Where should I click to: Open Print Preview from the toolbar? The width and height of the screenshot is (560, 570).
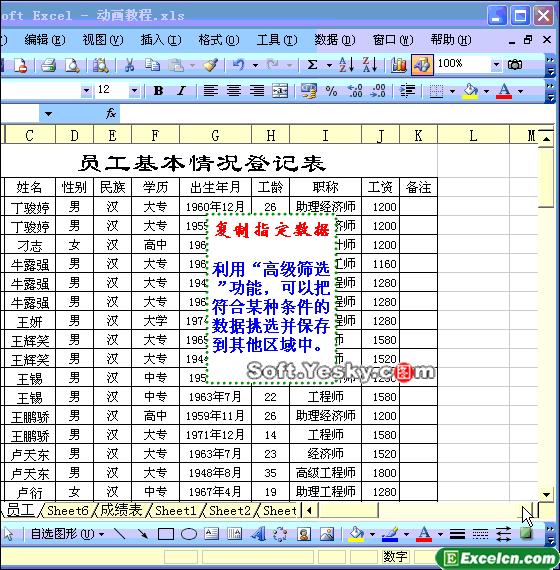pos(72,65)
